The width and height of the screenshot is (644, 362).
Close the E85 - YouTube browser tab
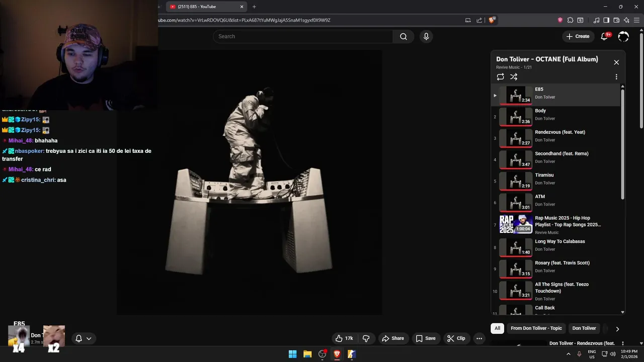coord(242,7)
